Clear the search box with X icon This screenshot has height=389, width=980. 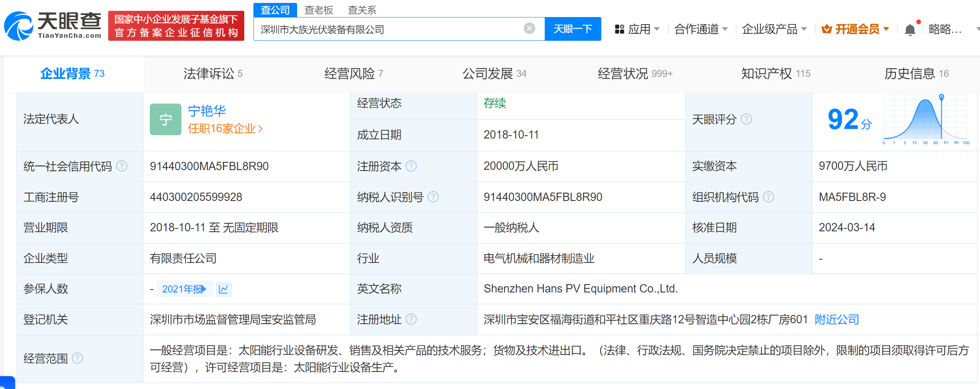529,28
